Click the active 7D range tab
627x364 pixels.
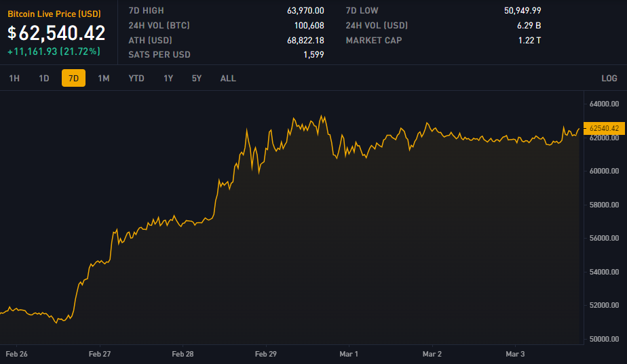point(73,78)
